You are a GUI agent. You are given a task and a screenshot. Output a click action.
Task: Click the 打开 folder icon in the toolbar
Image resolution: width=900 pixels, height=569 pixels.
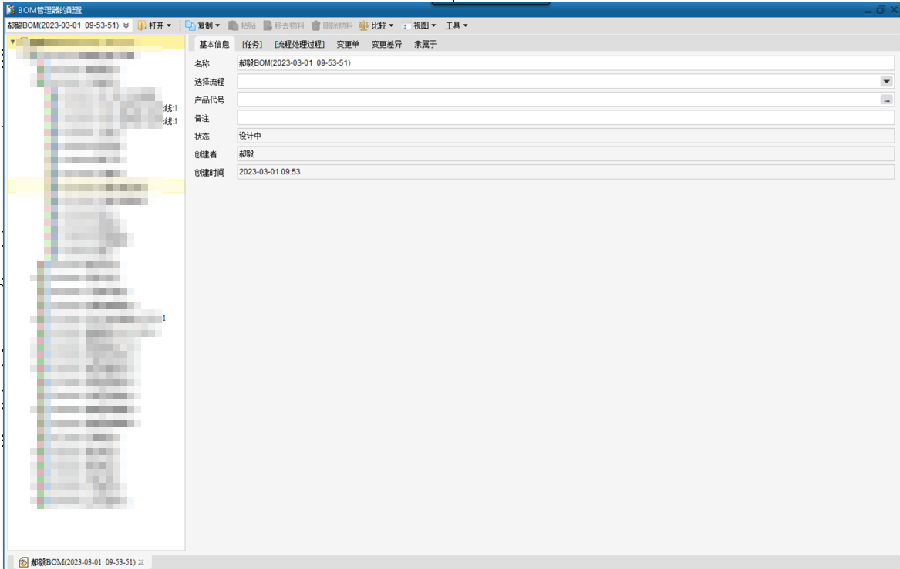pos(142,25)
